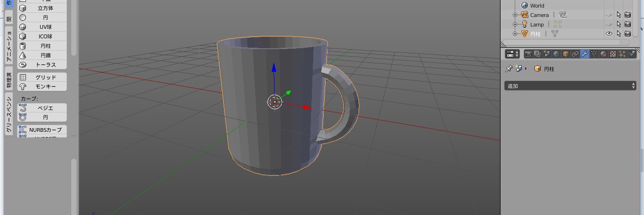644x215 pixels.
Task: Select the 円柱 object in the outliner
Action: click(535, 34)
